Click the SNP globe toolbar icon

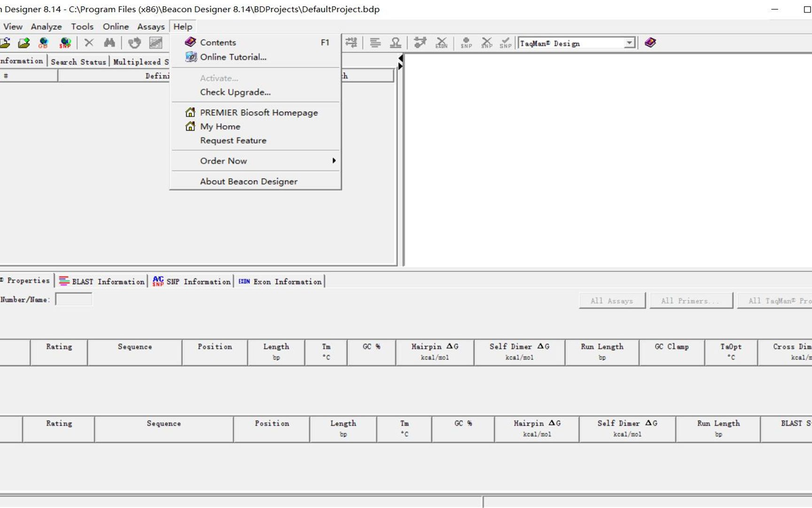(65, 43)
